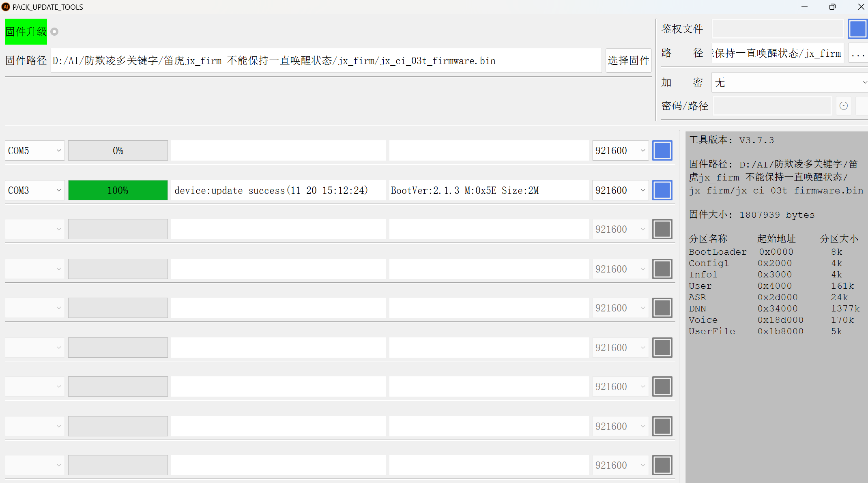868x483 pixels.
Task: Click the ... browse button beside 路径
Action: pos(857,53)
